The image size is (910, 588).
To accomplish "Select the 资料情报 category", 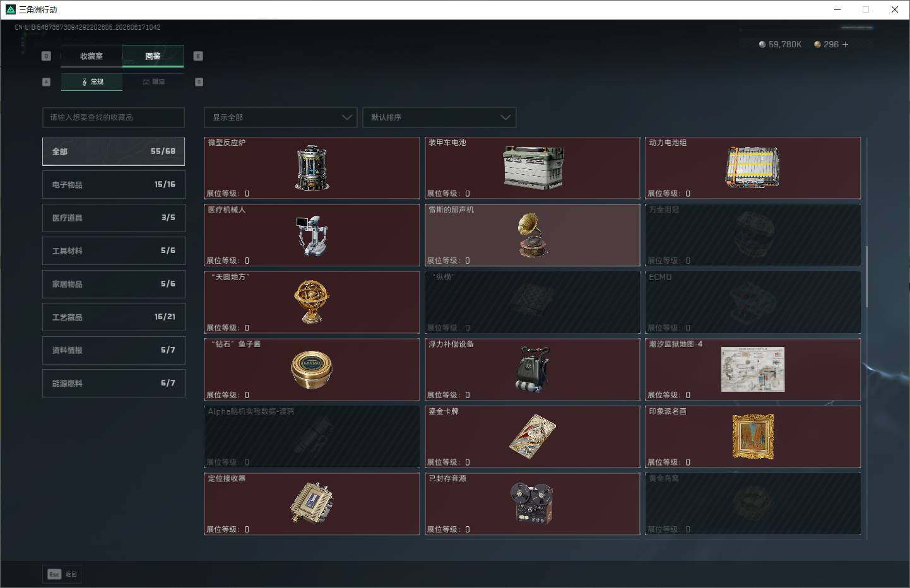I will 114,350.
